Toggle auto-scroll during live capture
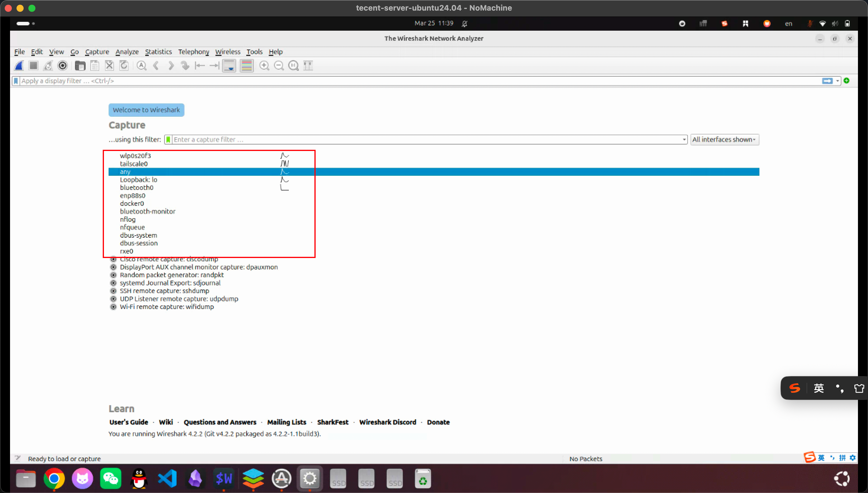This screenshot has height=493, width=868. (229, 65)
